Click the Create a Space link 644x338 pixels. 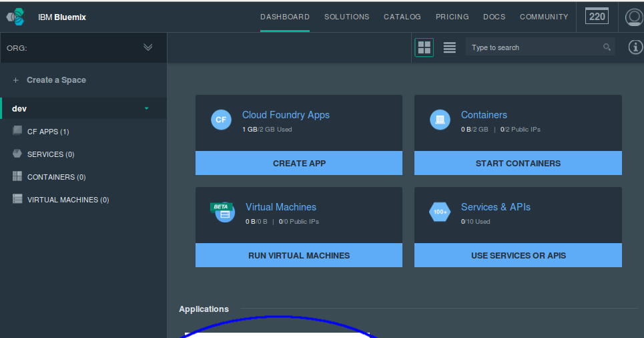pos(56,80)
